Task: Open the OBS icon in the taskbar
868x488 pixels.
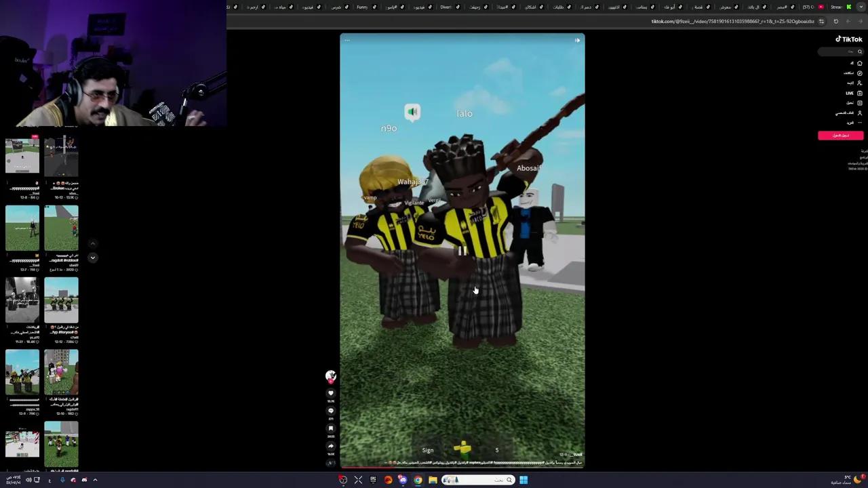Action: [343, 480]
